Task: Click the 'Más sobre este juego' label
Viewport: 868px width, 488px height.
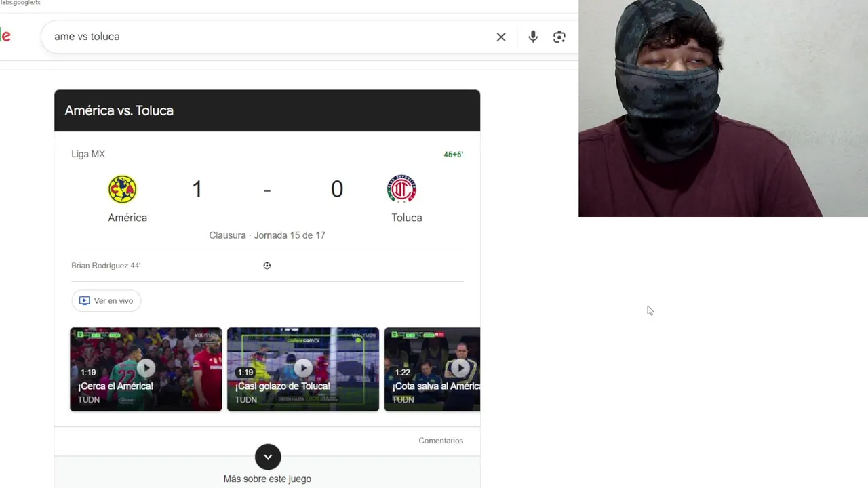Action: [267, 479]
